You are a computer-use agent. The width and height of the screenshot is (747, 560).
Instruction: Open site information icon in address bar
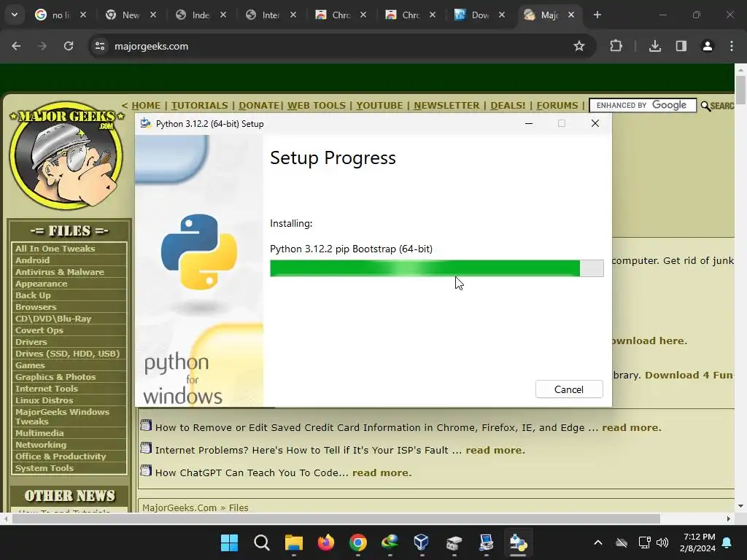100,46
